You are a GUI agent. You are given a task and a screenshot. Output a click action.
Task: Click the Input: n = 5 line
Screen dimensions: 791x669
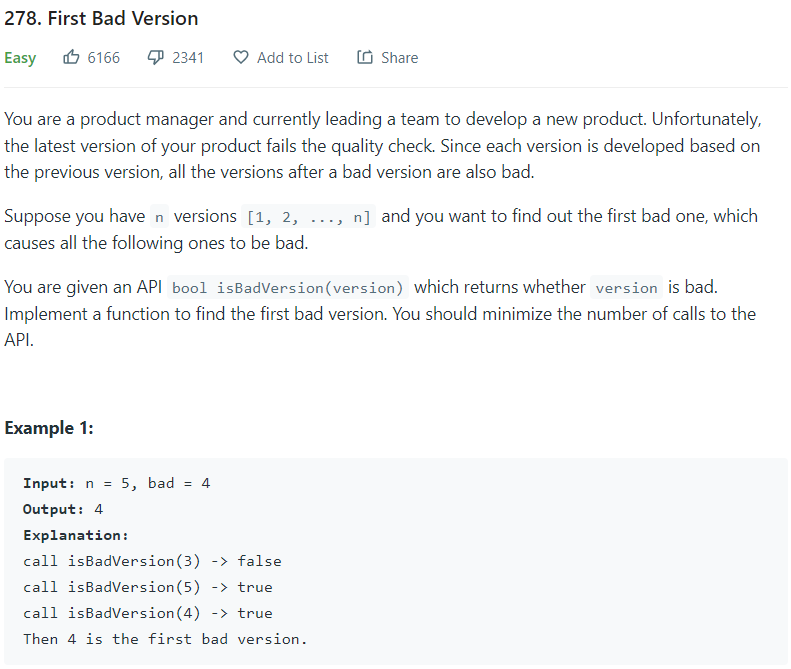pos(116,483)
